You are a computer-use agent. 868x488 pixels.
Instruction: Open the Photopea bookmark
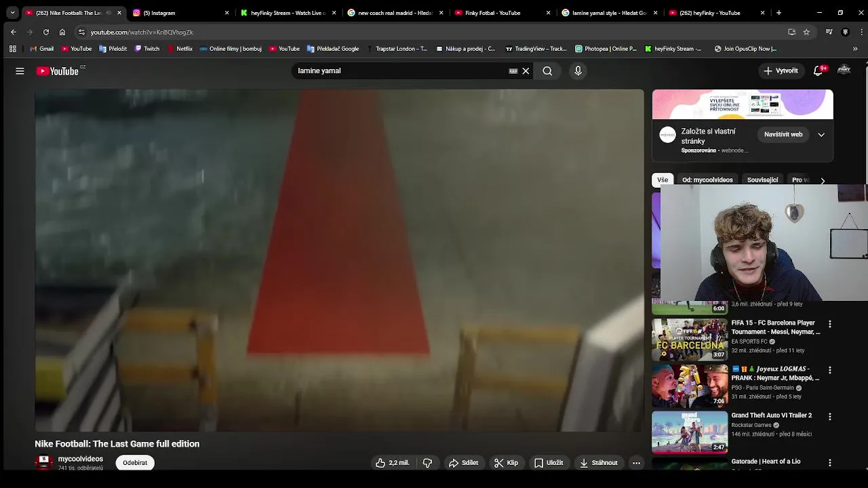(606, 49)
